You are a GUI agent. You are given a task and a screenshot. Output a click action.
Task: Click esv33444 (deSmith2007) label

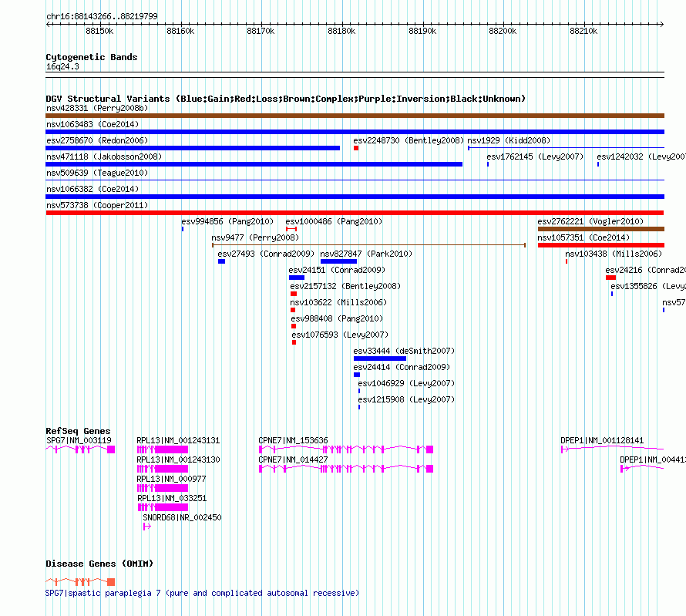404,351
